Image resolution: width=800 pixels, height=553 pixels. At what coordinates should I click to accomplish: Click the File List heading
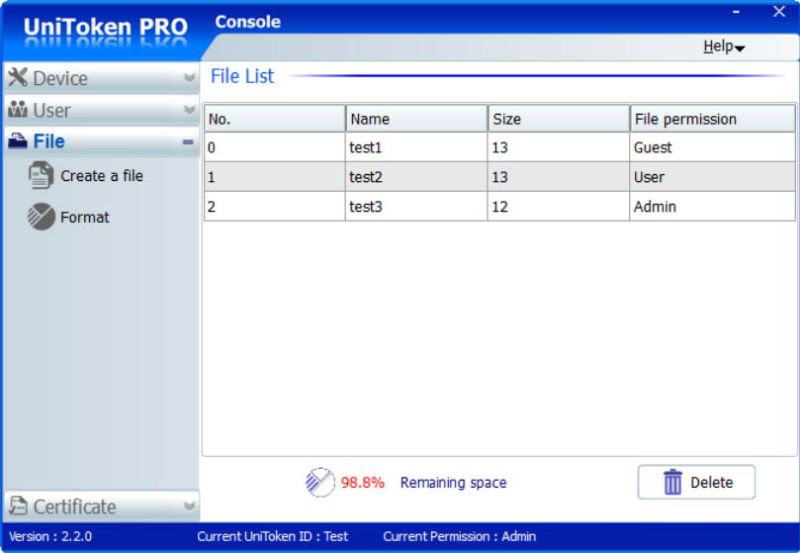(242, 76)
